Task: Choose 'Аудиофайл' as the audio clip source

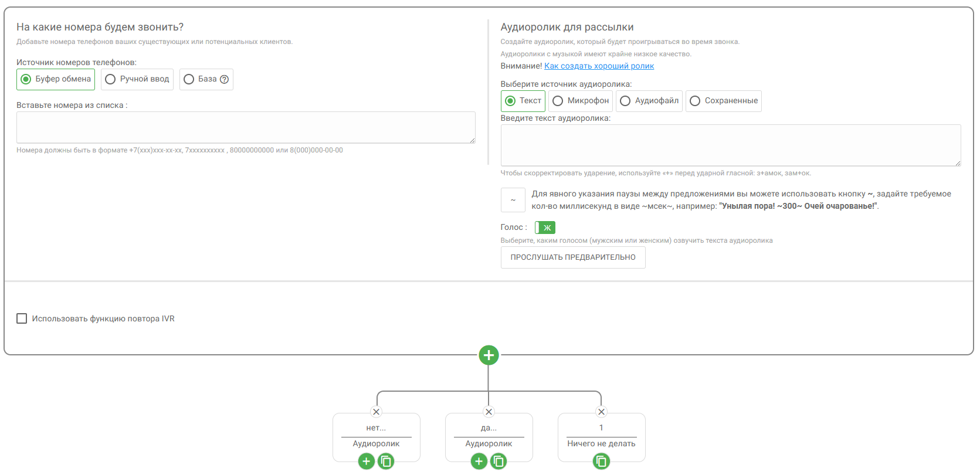Action: tap(649, 101)
